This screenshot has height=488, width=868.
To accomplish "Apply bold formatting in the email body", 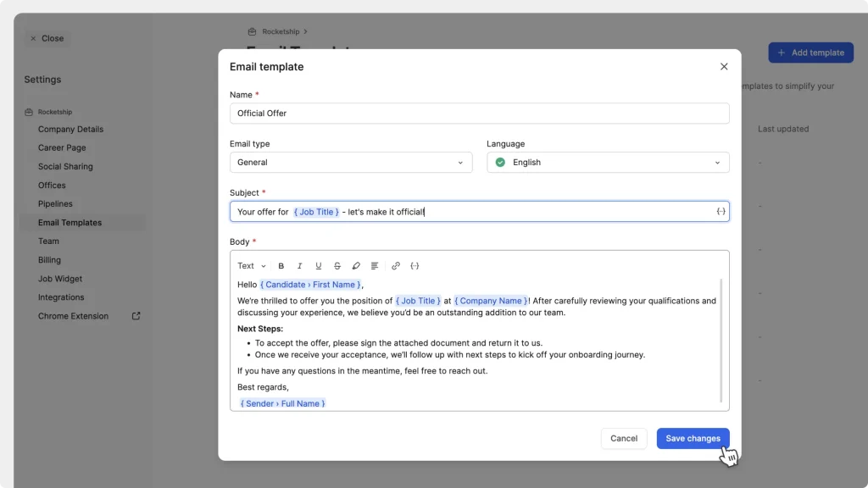I will pyautogui.click(x=281, y=265).
